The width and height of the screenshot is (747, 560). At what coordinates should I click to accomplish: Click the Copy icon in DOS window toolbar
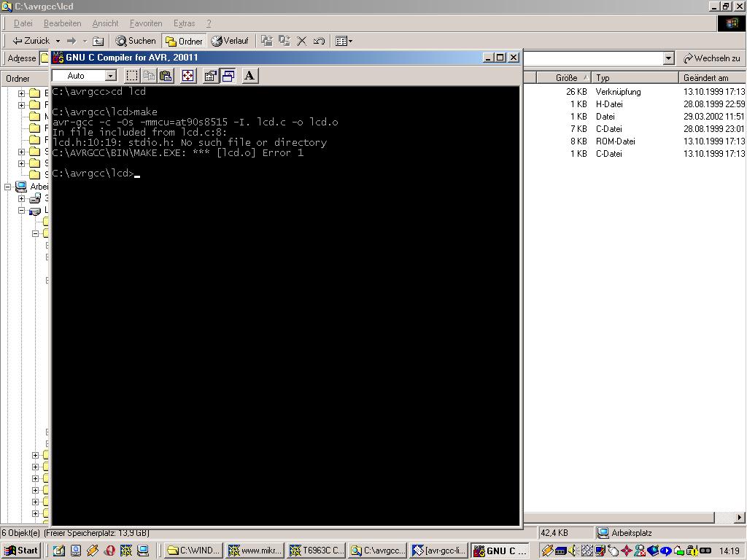149,76
